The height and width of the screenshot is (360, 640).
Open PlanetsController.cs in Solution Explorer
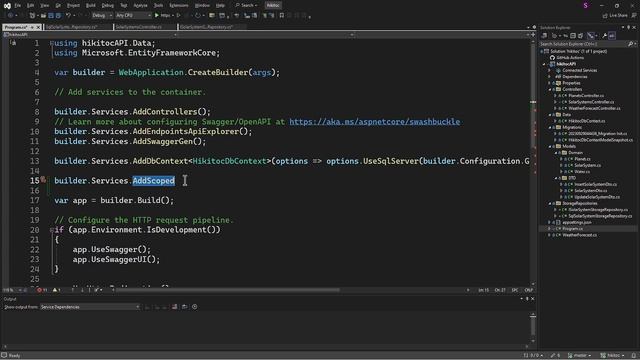[586, 96]
